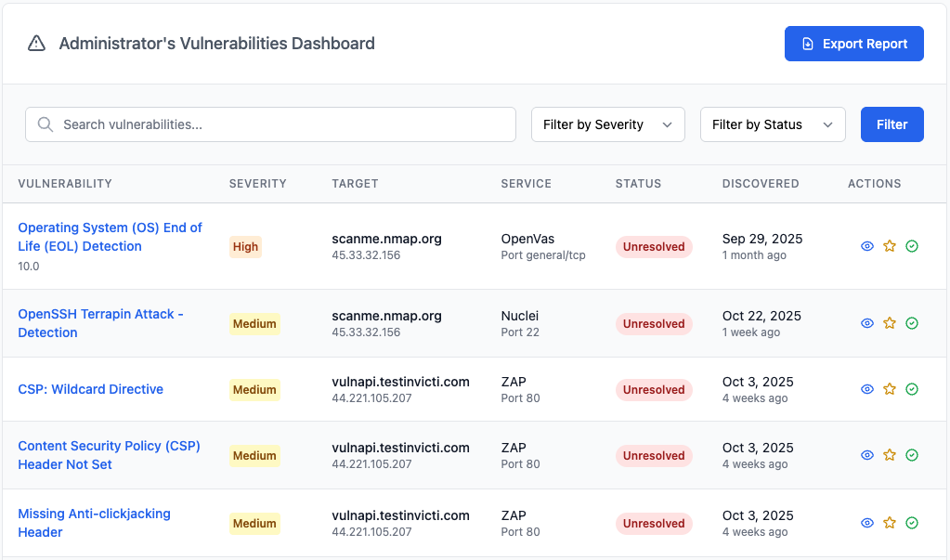This screenshot has height=560, width=950.
Task: Star the OS End of Life detection row
Action: [889, 246]
